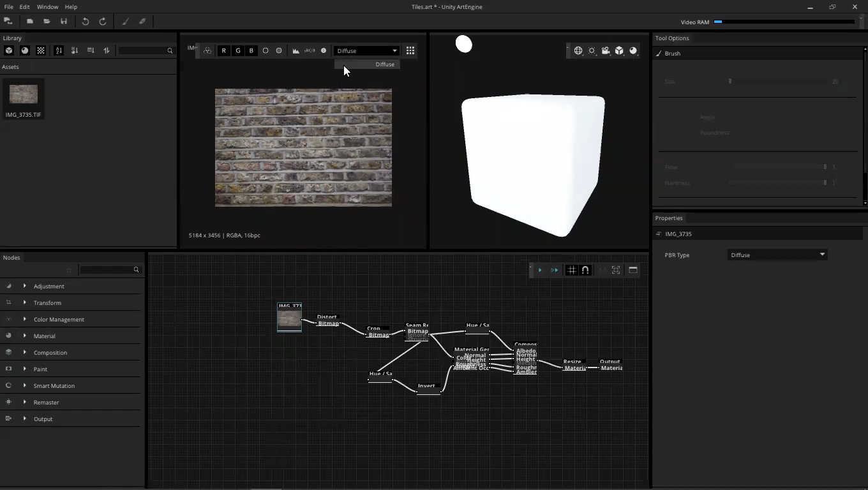Image resolution: width=868 pixels, height=490 pixels.
Task: Choose Diffuse from the open dropdown list
Action: (x=384, y=64)
